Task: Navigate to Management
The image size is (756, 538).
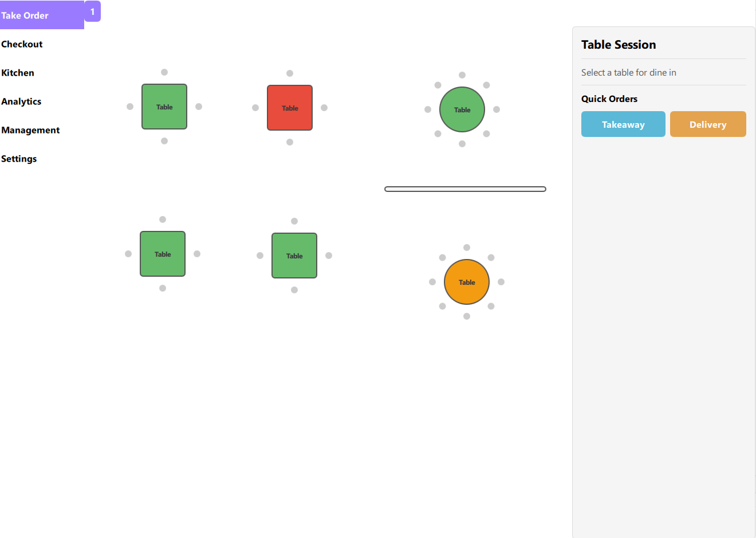Action: tap(30, 130)
